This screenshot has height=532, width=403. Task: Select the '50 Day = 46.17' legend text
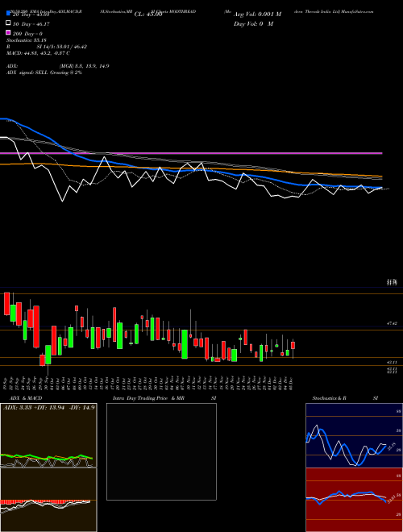coord(31,23)
